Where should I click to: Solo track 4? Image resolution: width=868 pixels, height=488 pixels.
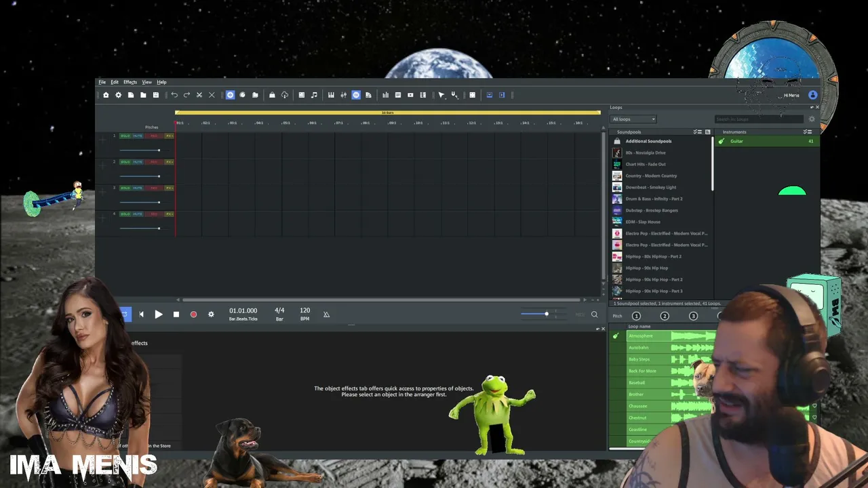click(125, 214)
